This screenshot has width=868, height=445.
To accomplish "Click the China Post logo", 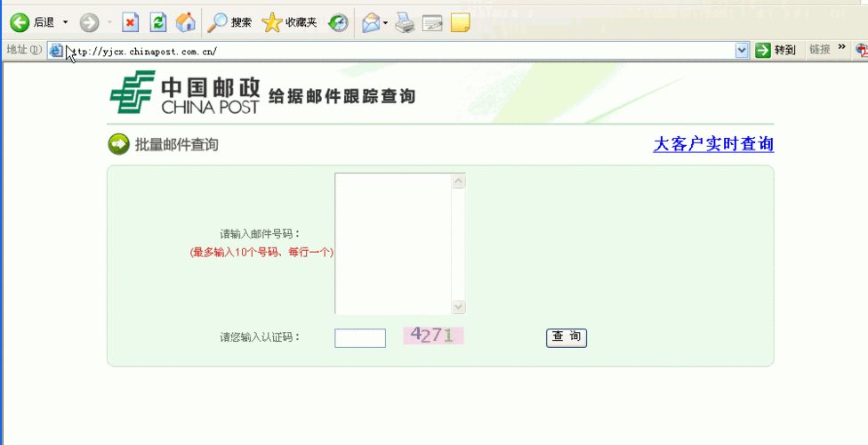I will 184,92.
